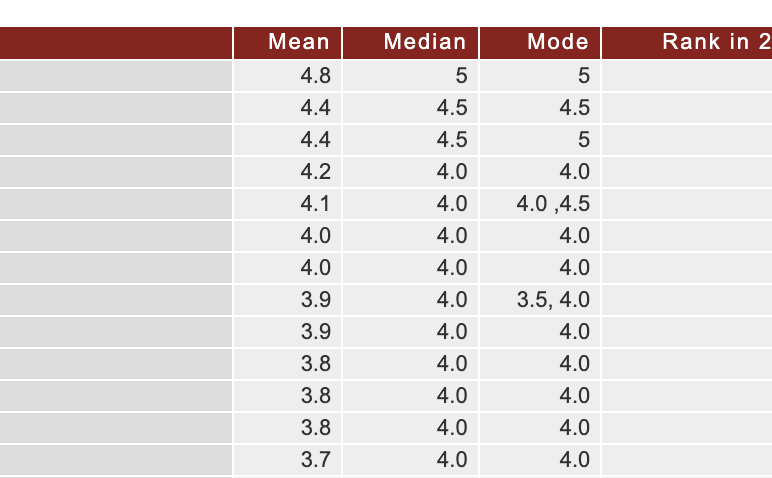Select the blank label cell of the 4.8 row

pyautogui.click(x=116, y=76)
